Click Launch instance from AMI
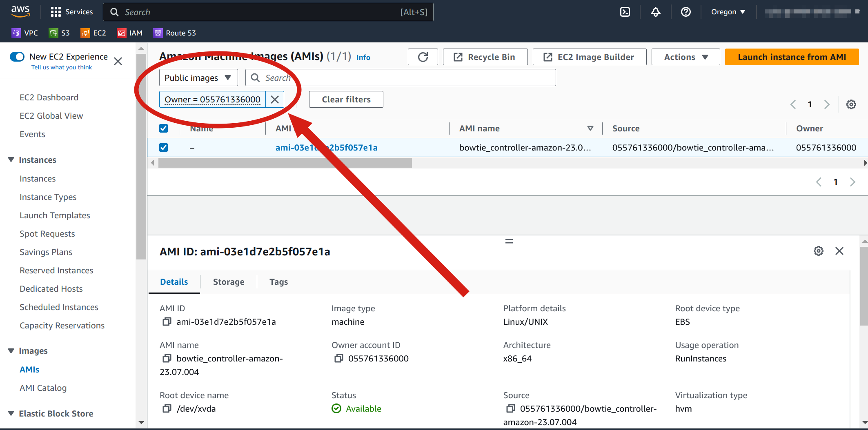 click(x=792, y=57)
